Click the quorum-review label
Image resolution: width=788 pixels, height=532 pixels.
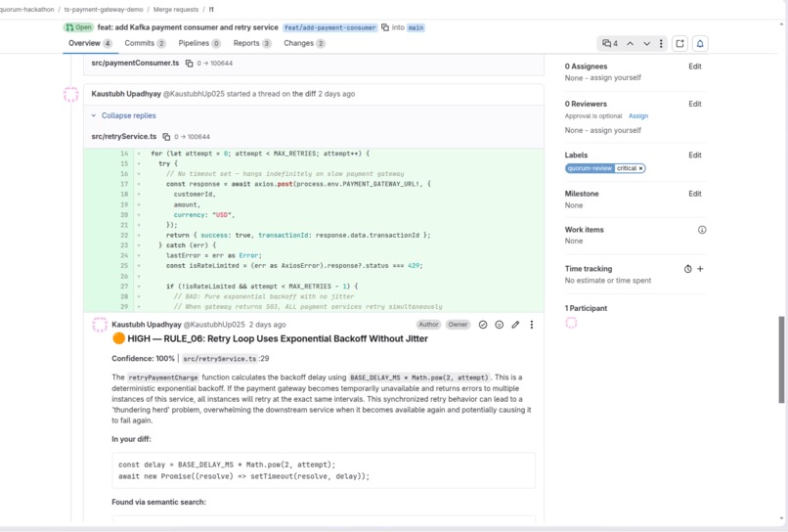590,168
